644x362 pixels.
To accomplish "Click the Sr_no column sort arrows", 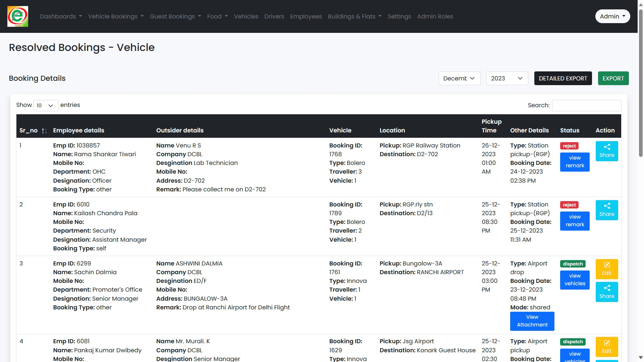I will point(44,131).
